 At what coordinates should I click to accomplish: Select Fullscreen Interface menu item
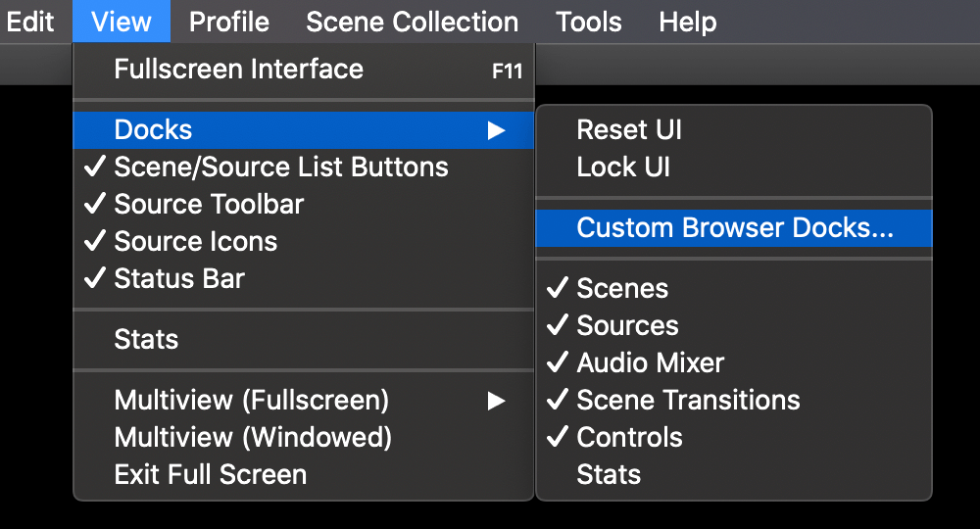pyautogui.click(x=238, y=70)
